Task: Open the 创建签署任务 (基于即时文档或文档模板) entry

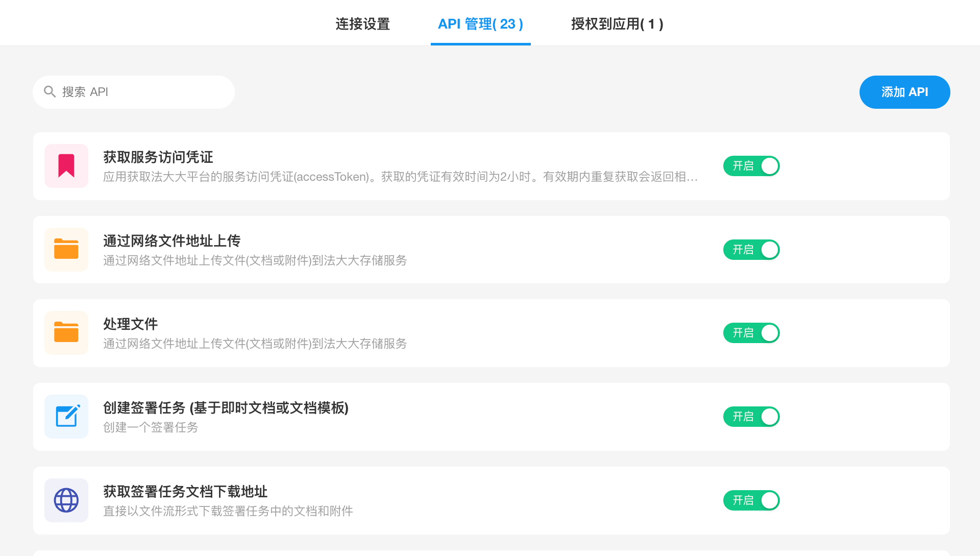Action: click(x=225, y=408)
